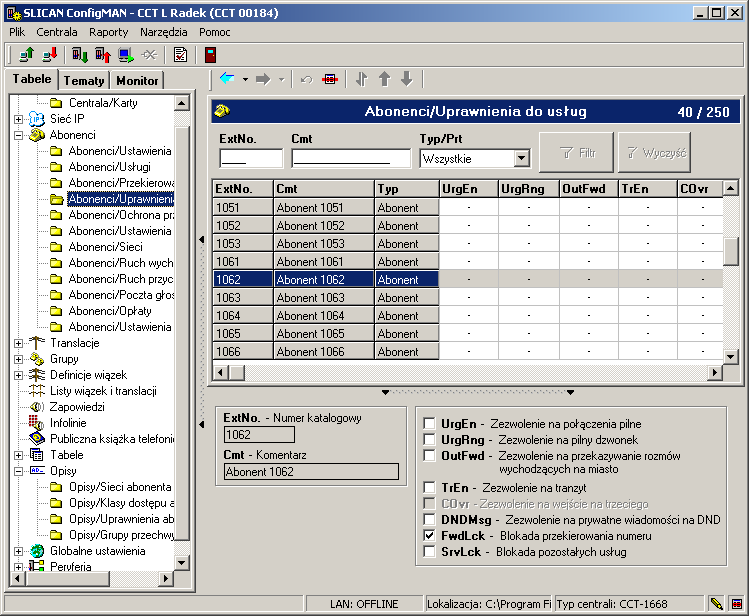Click the red door exit icon
This screenshot has height=616, width=749.
(211, 55)
